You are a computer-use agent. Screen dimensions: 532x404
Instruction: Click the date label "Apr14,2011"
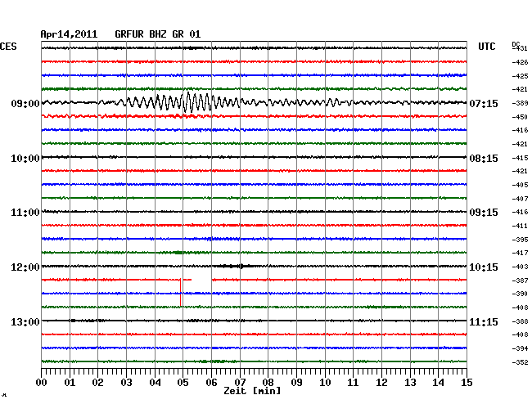[69, 34]
